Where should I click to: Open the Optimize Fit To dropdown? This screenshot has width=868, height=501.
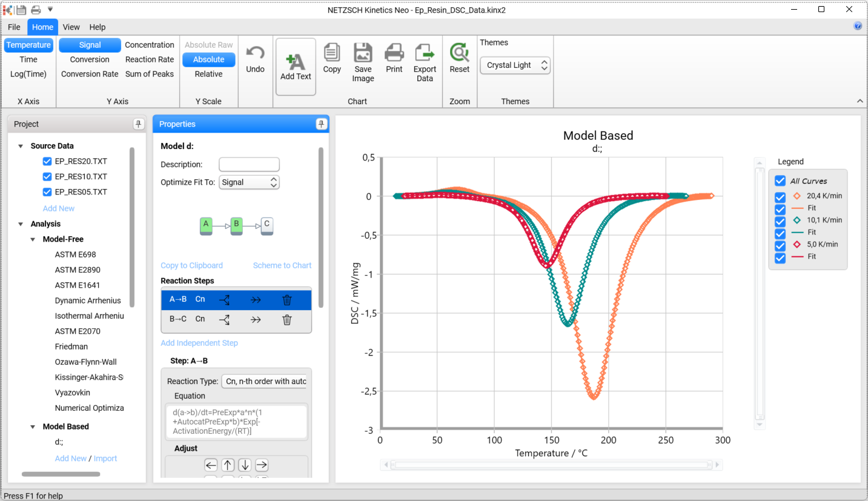point(249,182)
